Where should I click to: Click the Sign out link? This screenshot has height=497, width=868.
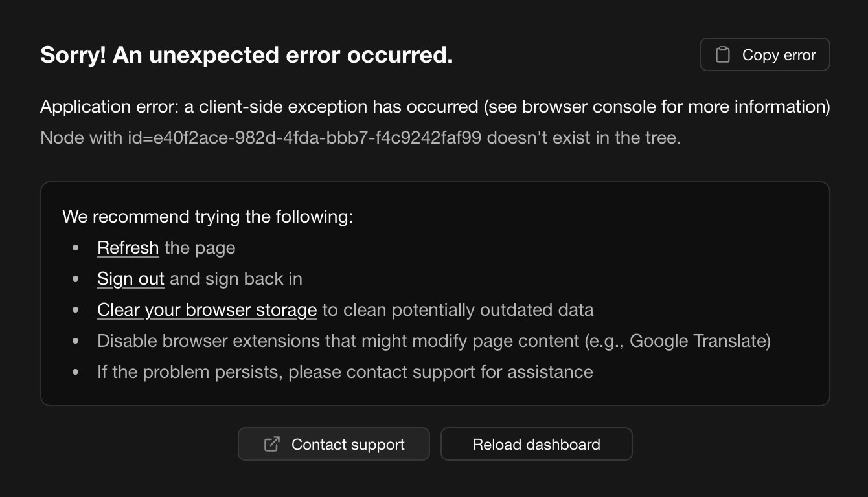point(130,279)
